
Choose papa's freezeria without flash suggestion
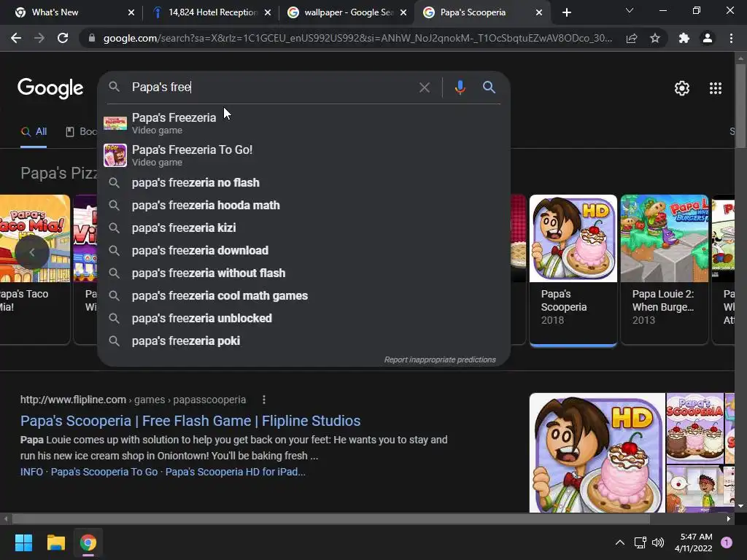(304, 273)
